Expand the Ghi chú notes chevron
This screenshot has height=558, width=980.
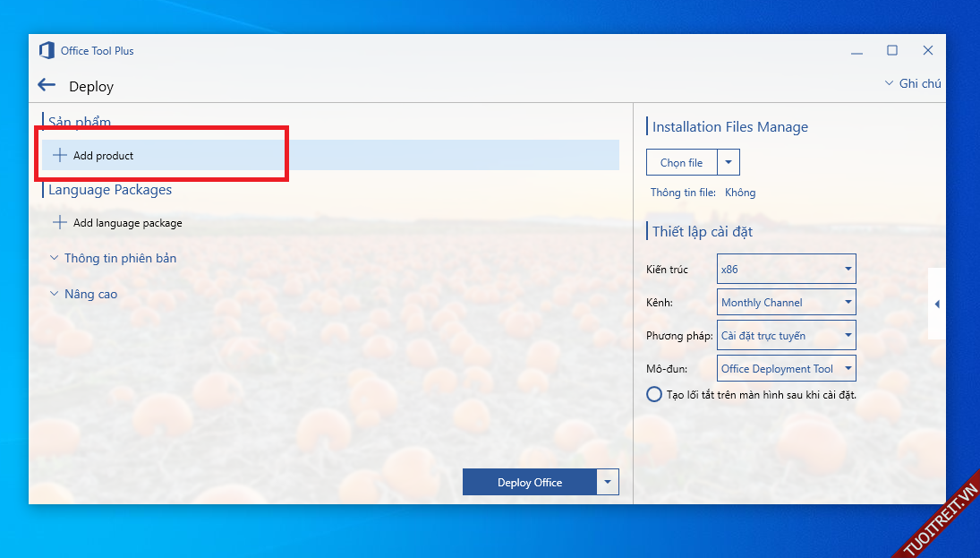[x=889, y=83]
